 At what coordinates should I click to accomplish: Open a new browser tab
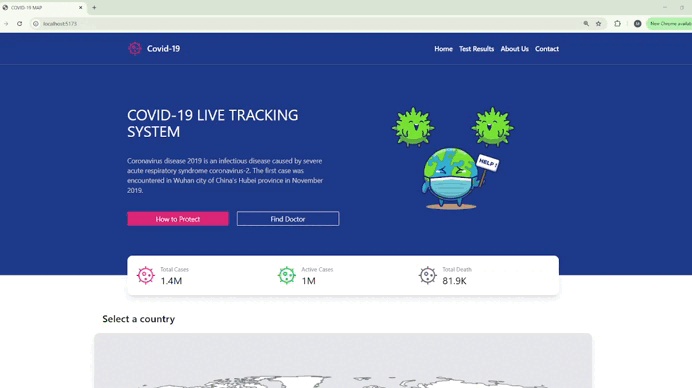pyautogui.click(x=94, y=8)
